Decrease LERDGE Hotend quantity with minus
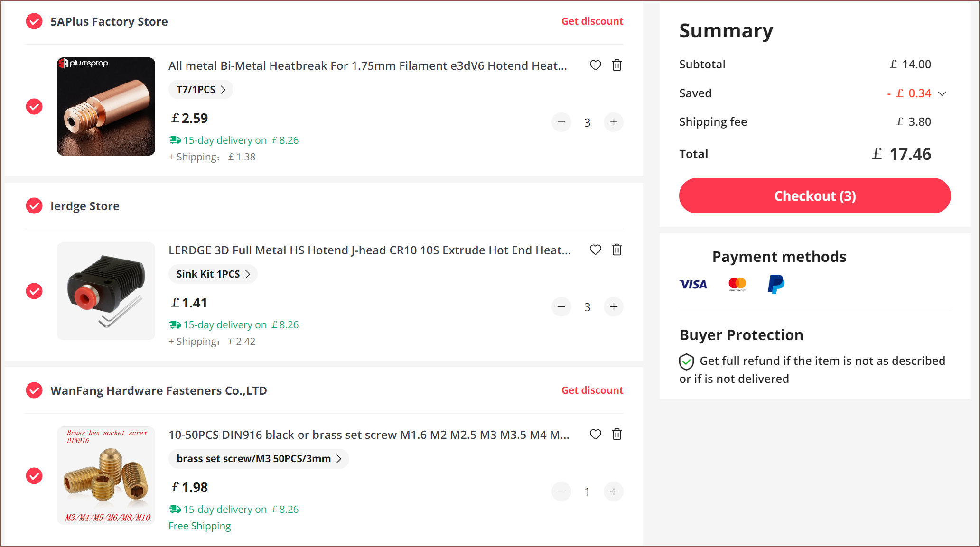Screen dimensions: 980x547 [561, 307]
